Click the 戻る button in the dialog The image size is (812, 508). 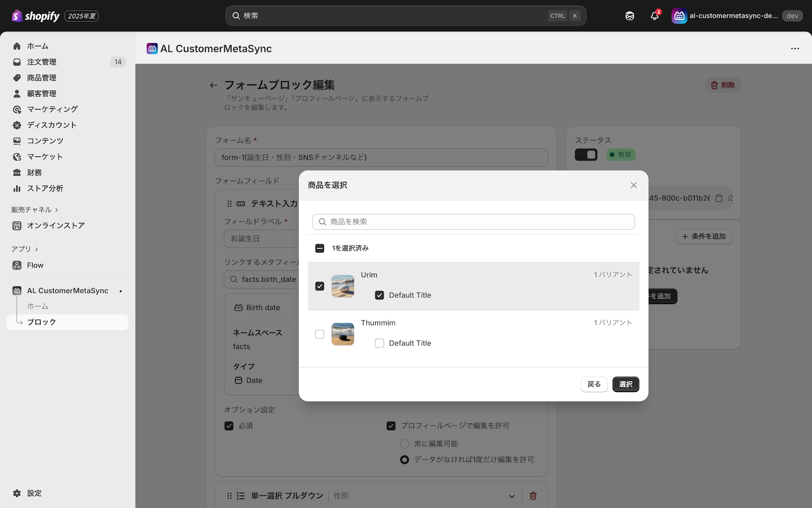[x=594, y=384]
